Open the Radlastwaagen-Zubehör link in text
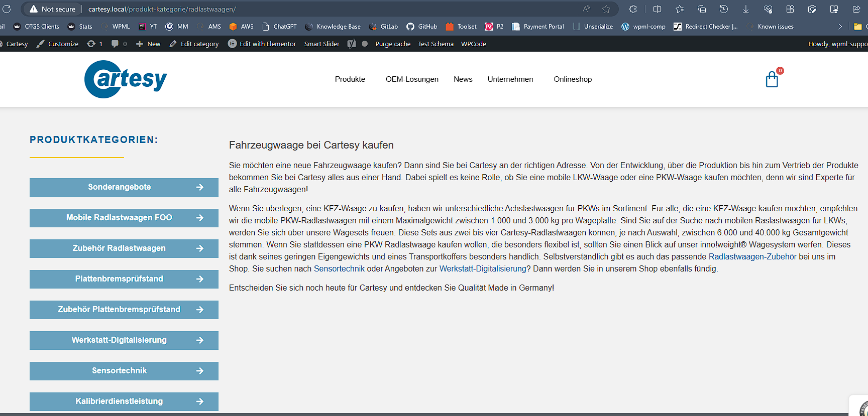This screenshot has height=416, width=868. 752,257
